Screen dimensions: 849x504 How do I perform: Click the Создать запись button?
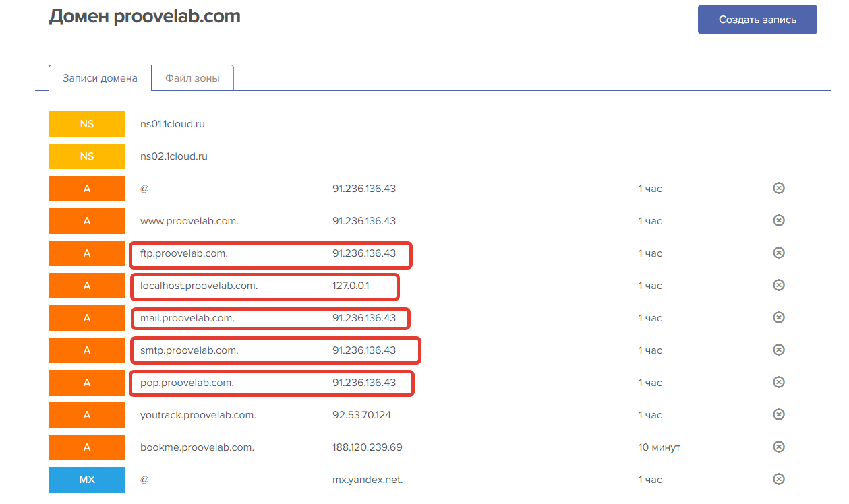(x=757, y=20)
